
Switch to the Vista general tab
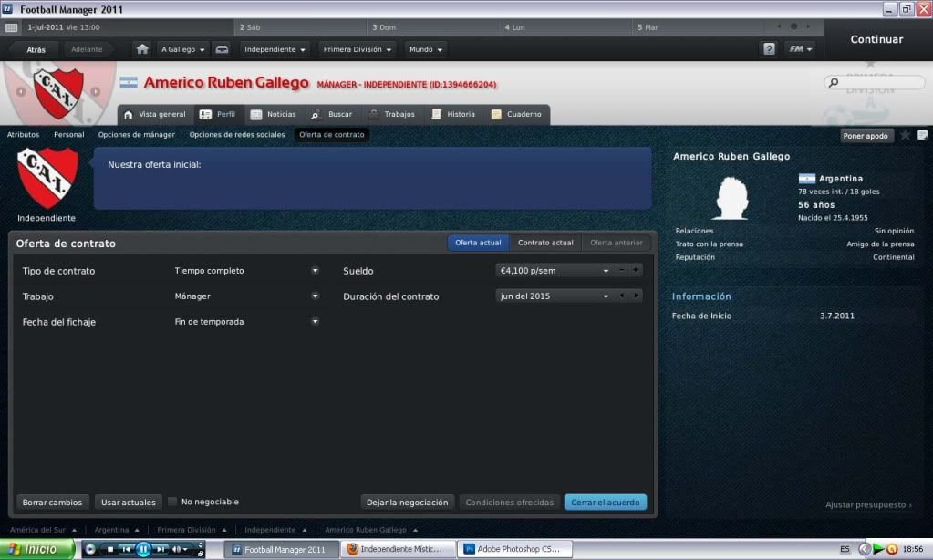tap(155, 114)
